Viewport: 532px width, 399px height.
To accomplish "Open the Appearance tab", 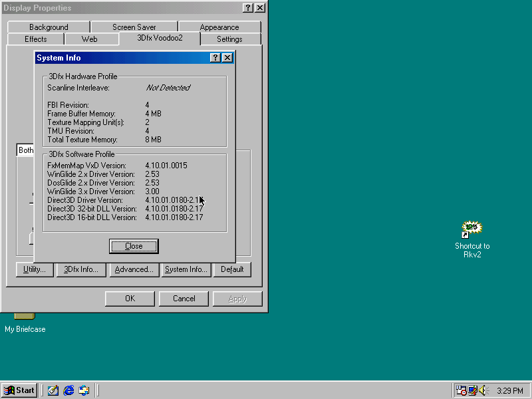I will [219, 27].
